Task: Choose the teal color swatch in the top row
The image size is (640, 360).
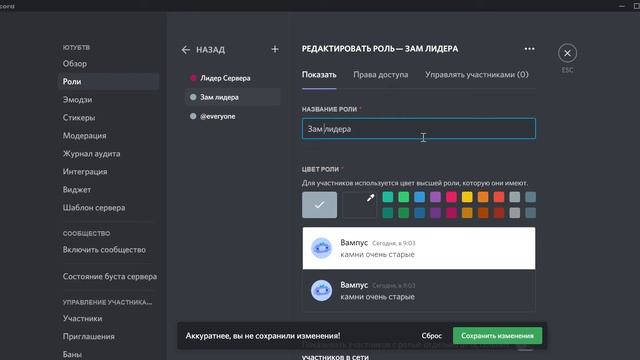Action: tap(388, 197)
